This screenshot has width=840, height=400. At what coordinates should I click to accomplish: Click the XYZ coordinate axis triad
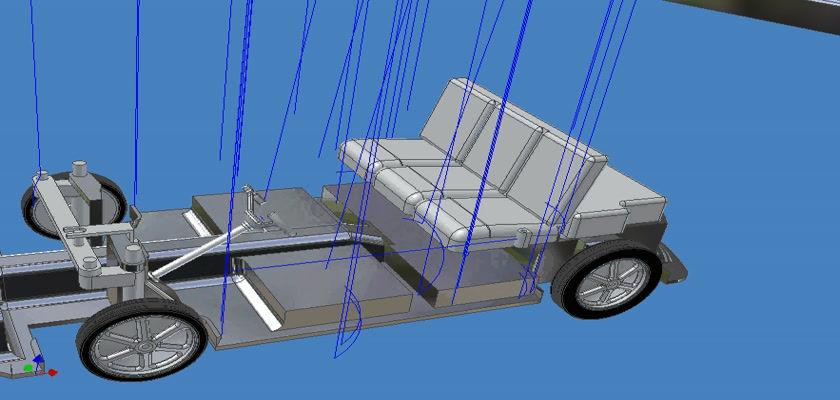(39, 366)
